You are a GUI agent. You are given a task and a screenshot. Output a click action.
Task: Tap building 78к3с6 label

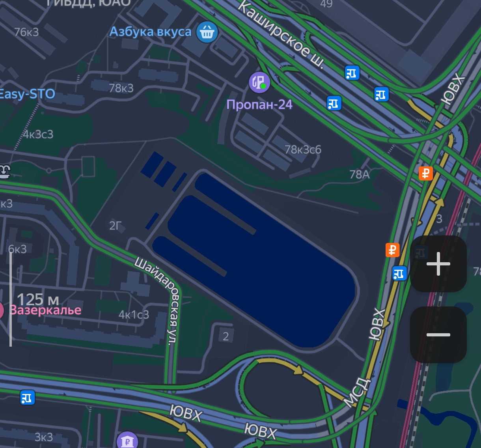pyautogui.click(x=303, y=149)
